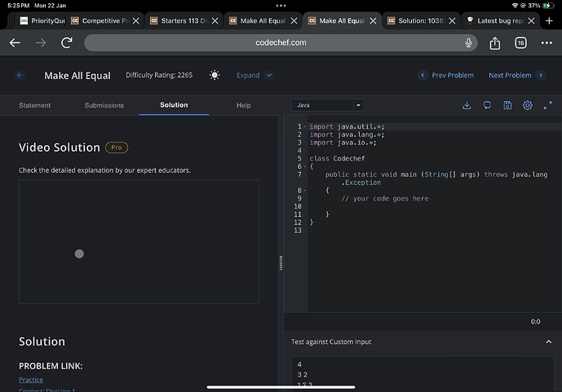
Task: Click the video solution player area
Action: click(139, 242)
